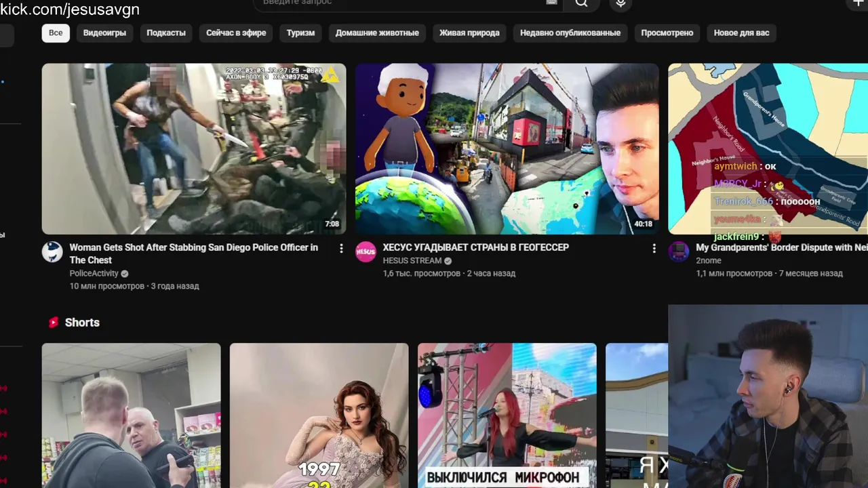Image resolution: width=868 pixels, height=488 pixels.
Task: Open the 1997 Short with woman in gown
Action: click(x=319, y=415)
